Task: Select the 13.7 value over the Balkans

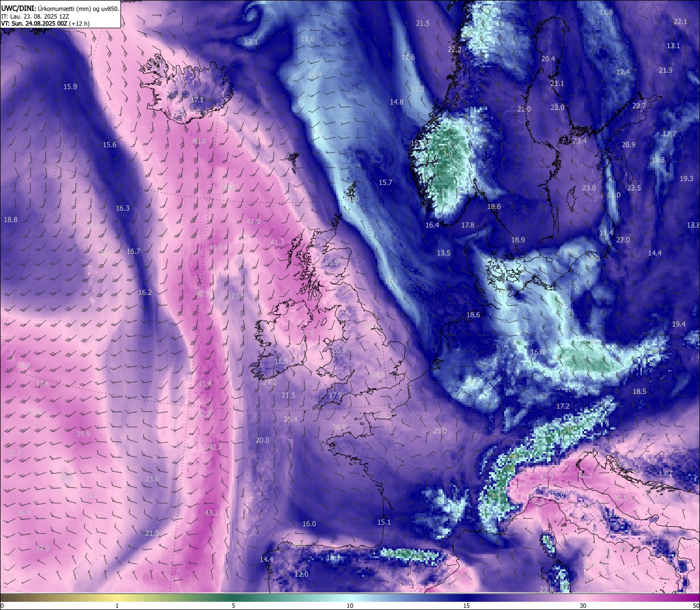Action: point(666,473)
